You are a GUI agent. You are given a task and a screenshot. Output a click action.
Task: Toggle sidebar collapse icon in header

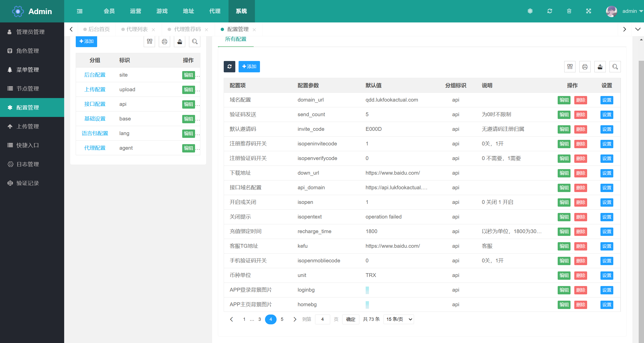(80, 11)
